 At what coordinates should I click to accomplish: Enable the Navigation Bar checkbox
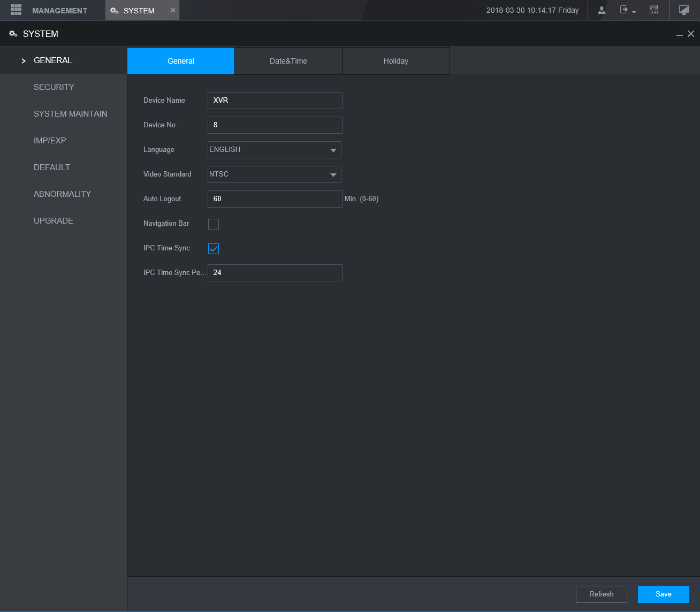click(x=214, y=224)
